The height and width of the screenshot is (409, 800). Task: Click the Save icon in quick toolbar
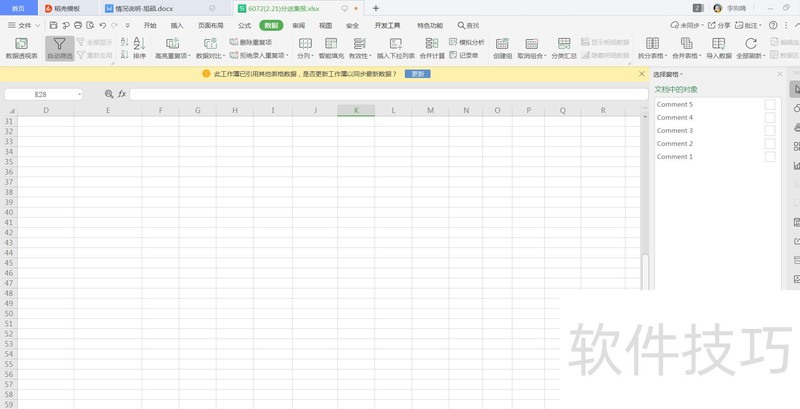point(54,25)
